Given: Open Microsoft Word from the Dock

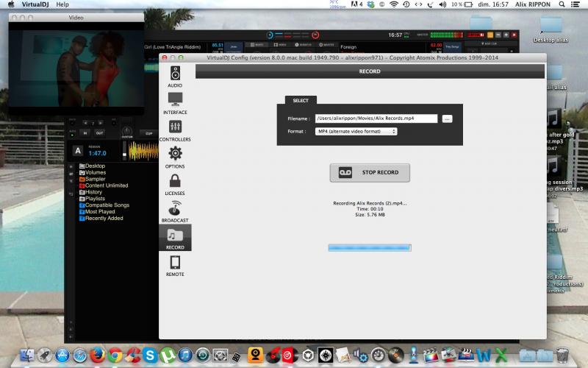Looking at the screenshot, I should 484,355.
